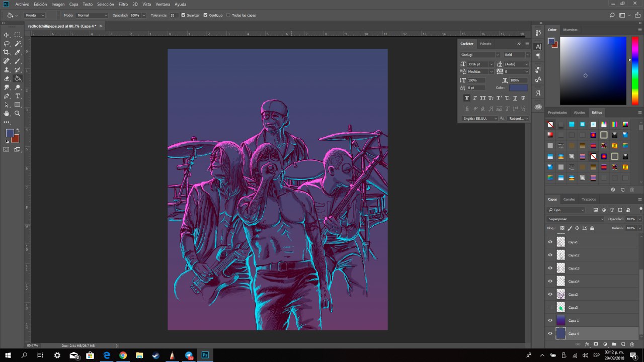Select the Spot Healing Brush tool

pyautogui.click(x=7, y=61)
